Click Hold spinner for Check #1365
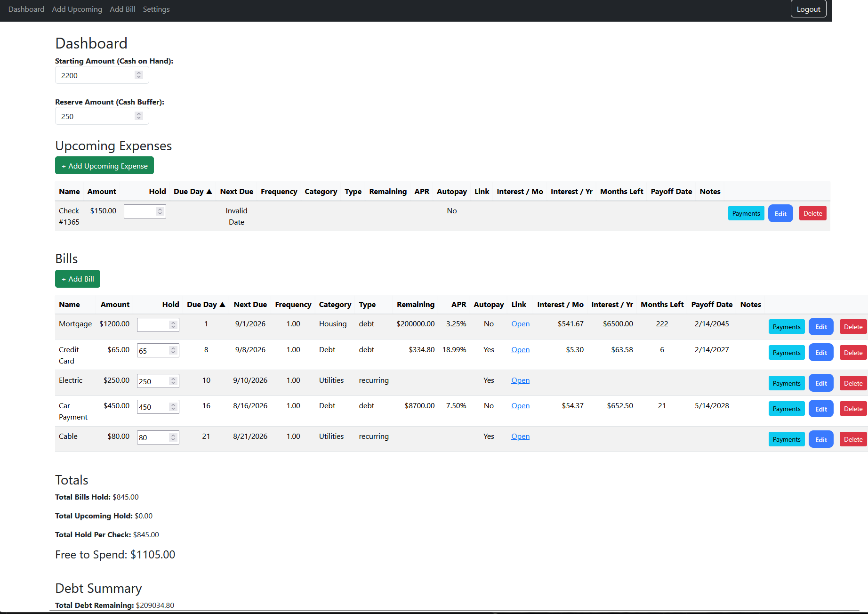 coord(160,211)
